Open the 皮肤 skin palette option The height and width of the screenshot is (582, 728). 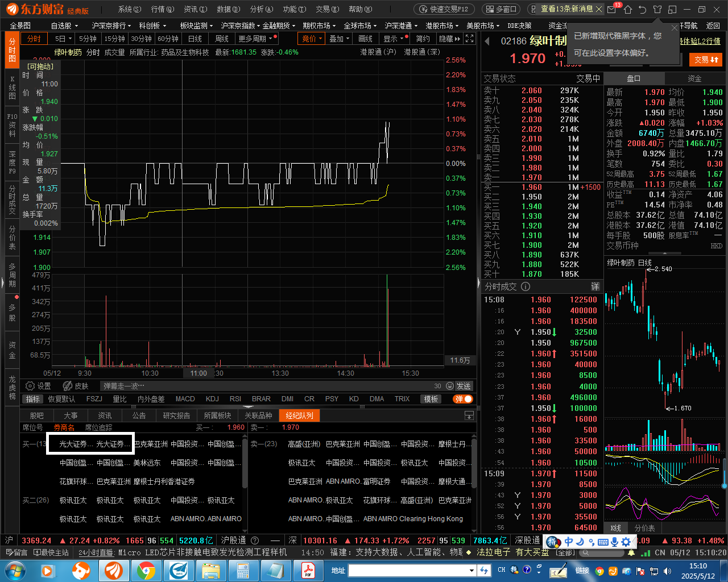click(x=76, y=386)
